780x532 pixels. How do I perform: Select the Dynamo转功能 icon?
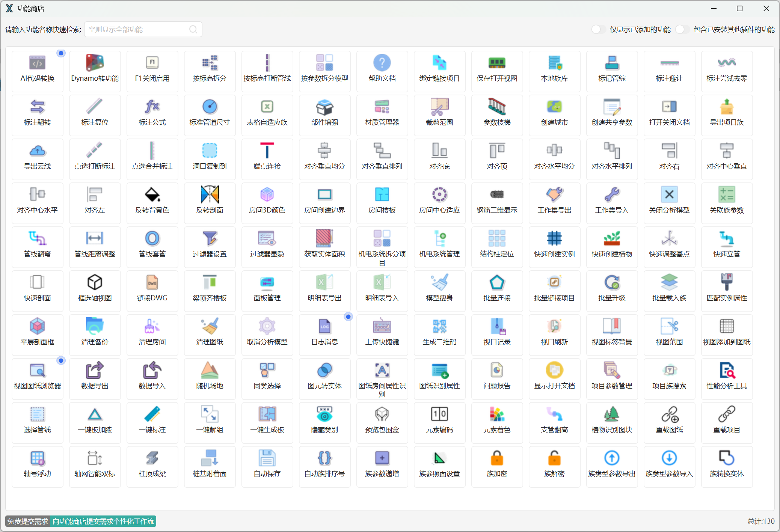coord(95,62)
